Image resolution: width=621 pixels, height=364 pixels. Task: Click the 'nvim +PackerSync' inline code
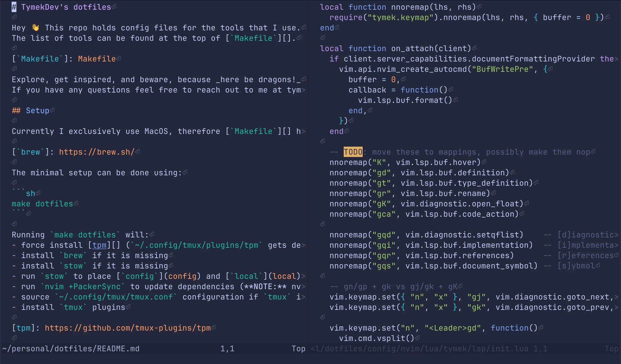click(x=83, y=287)
